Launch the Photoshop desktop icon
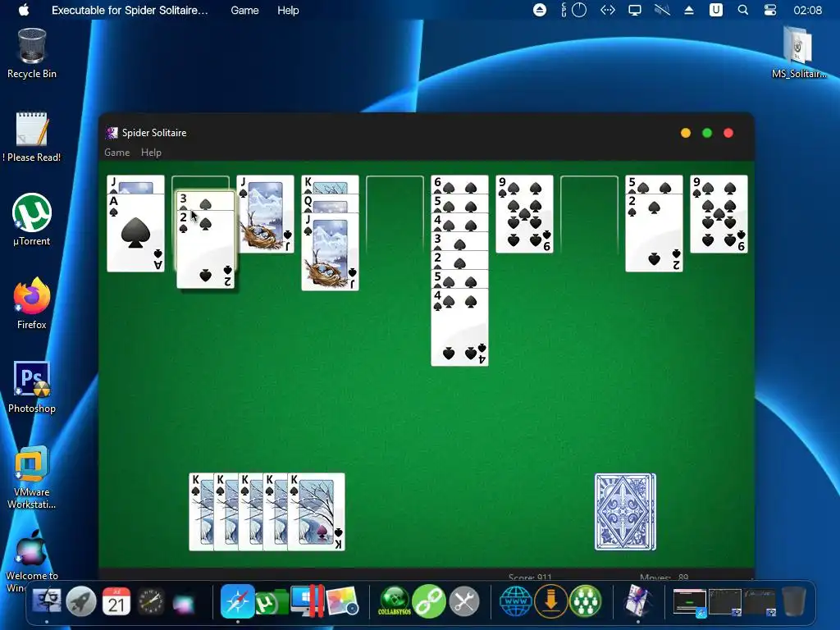This screenshot has width=840, height=630. coord(32,387)
